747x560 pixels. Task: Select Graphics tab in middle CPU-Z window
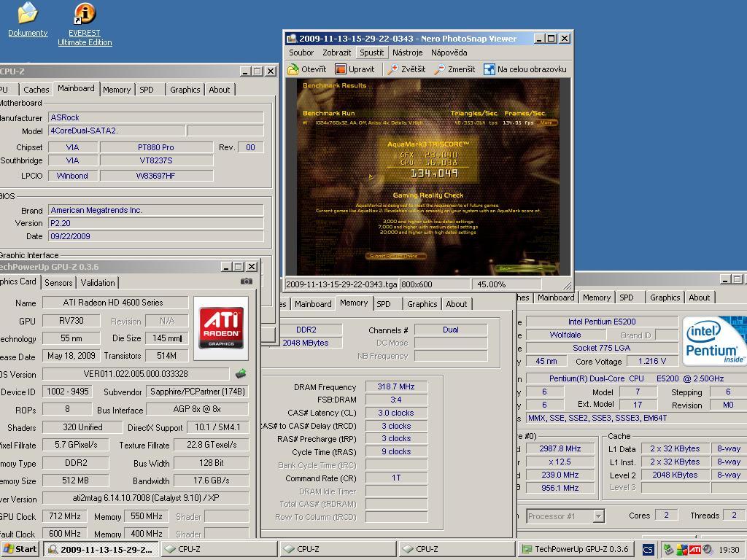tap(422, 304)
